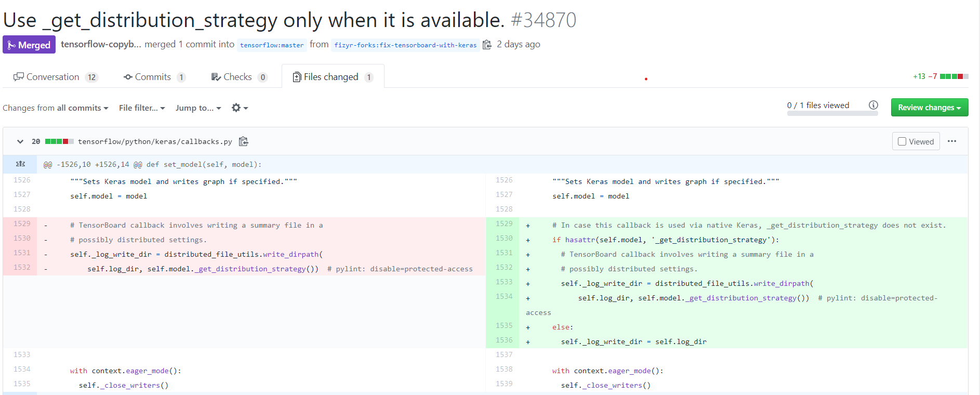Click the purple Merged status badge

tap(29, 45)
